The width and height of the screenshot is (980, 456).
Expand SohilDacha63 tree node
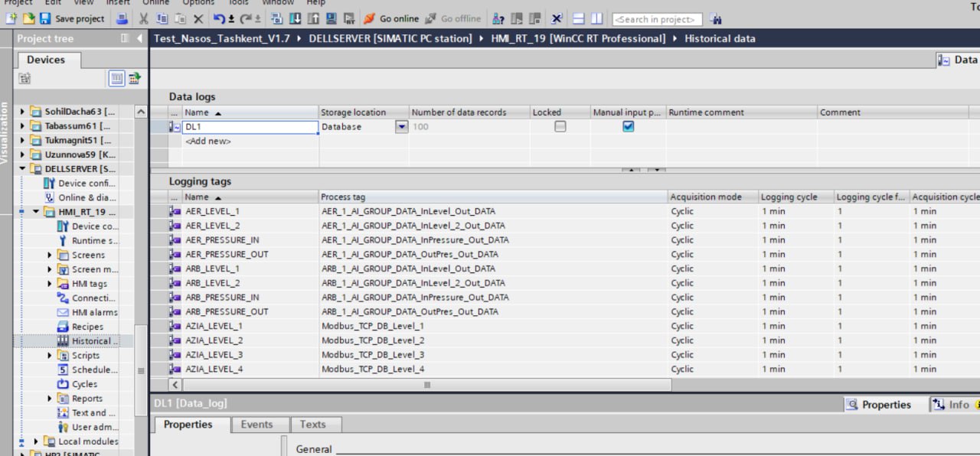(23, 112)
